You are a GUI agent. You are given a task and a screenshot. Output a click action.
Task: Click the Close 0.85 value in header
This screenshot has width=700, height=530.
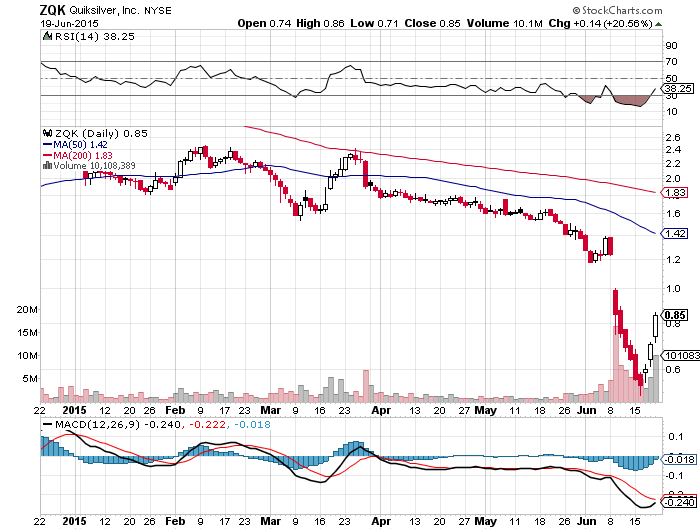pyautogui.click(x=432, y=23)
